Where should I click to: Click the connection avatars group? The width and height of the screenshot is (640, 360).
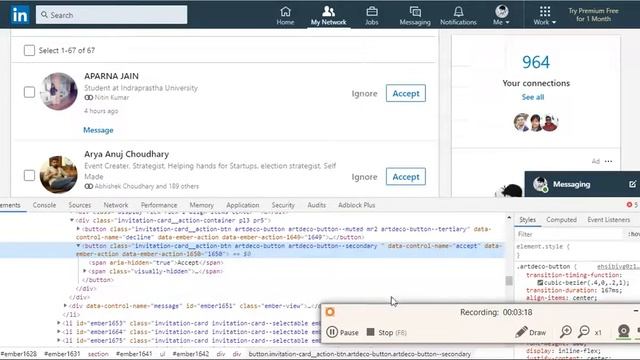click(x=536, y=122)
